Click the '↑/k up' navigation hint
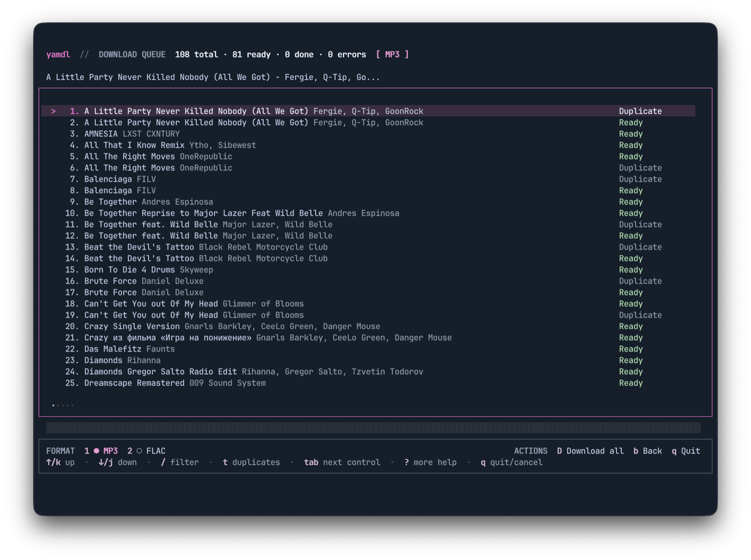This screenshot has width=751, height=560. (61, 462)
